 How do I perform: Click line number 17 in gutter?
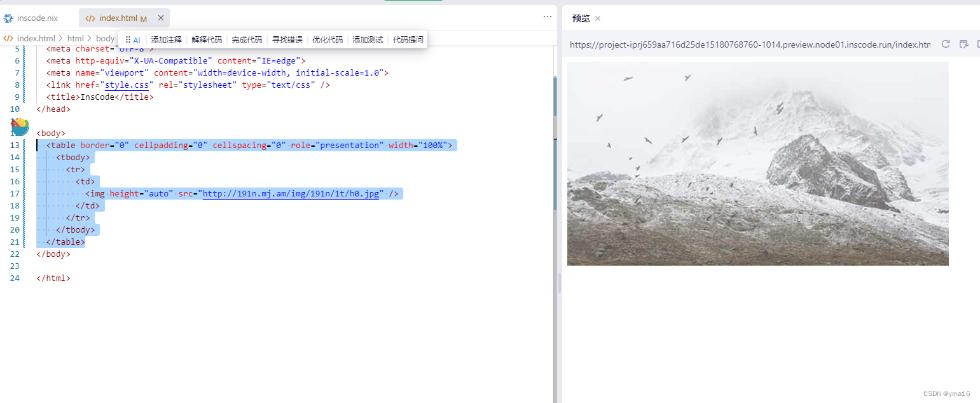point(15,193)
